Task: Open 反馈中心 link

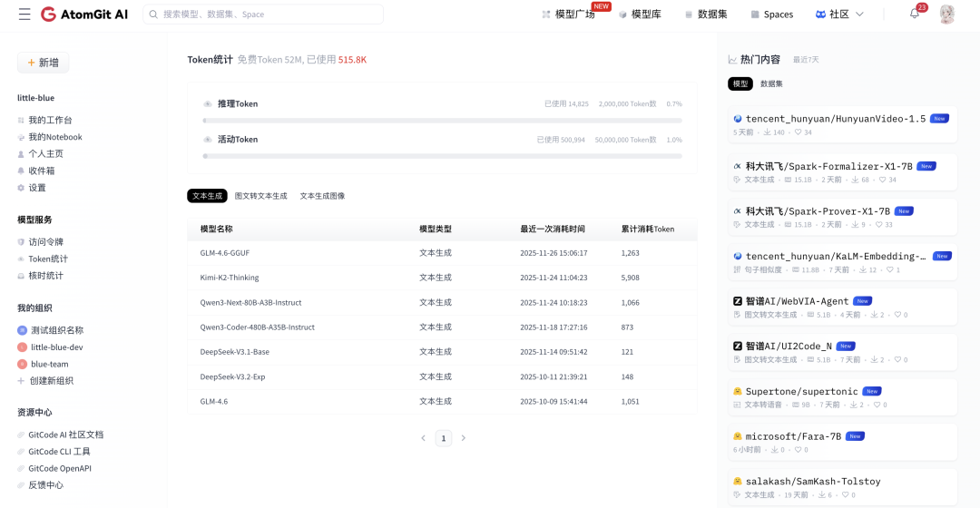Action: (45, 485)
